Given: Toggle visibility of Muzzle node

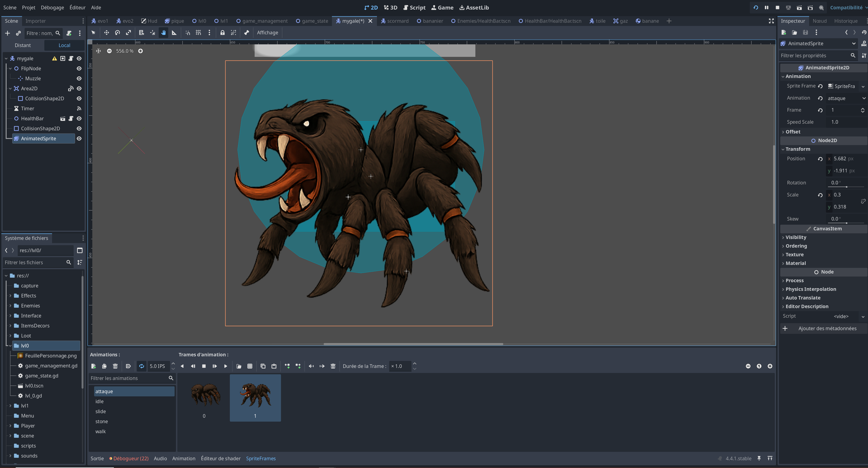Looking at the screenshot, I should click(79, 78).
